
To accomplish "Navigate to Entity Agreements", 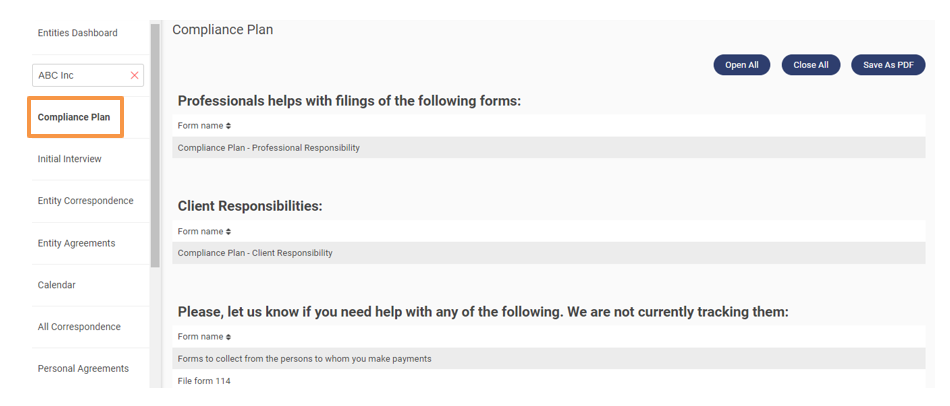I will 76,243.
